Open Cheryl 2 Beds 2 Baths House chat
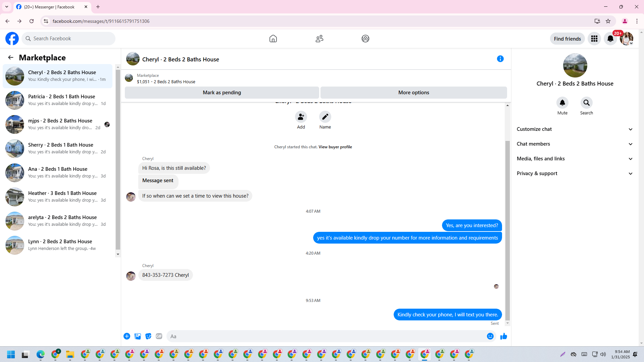This screenshot has height=362, width=644. click(x=58, y=76)
